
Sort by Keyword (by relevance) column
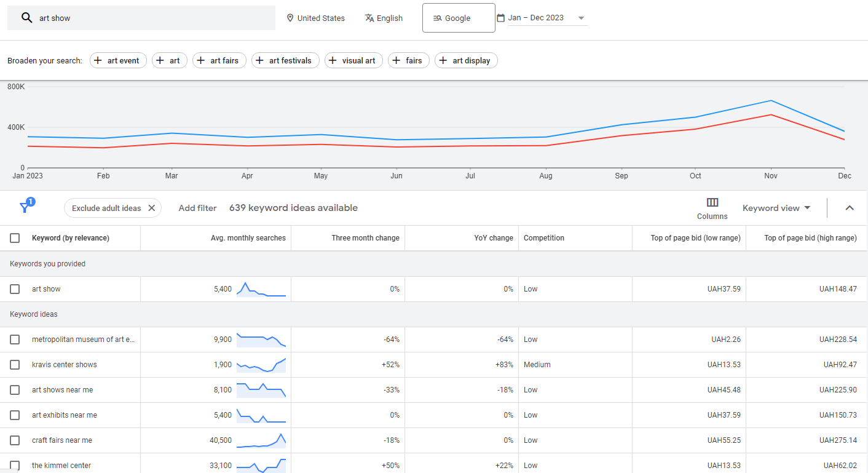[71, 238]
